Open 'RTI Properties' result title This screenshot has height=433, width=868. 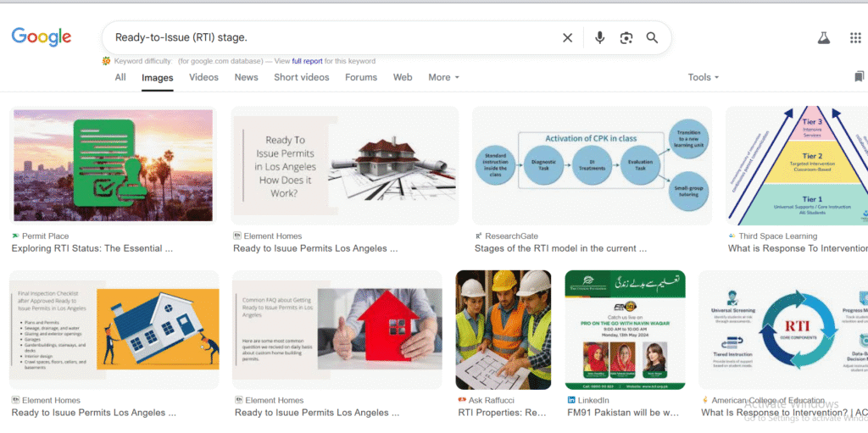tap(502, 413)
